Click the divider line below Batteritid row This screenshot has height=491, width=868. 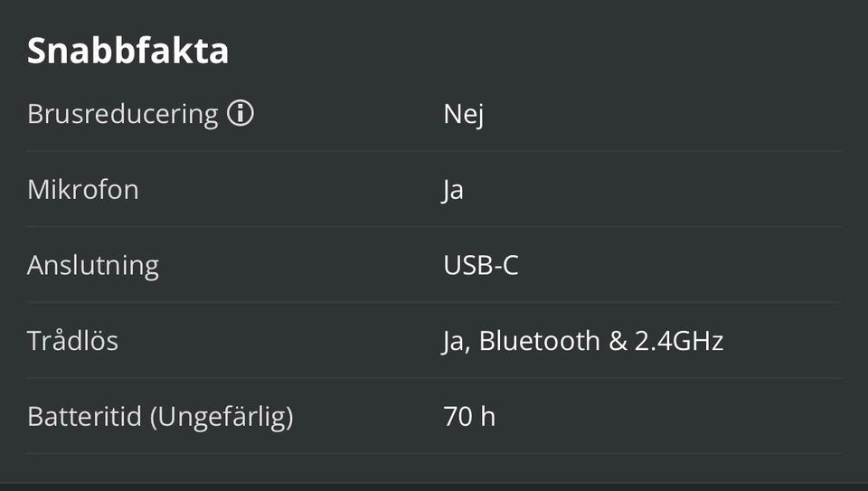coord(434,453)
